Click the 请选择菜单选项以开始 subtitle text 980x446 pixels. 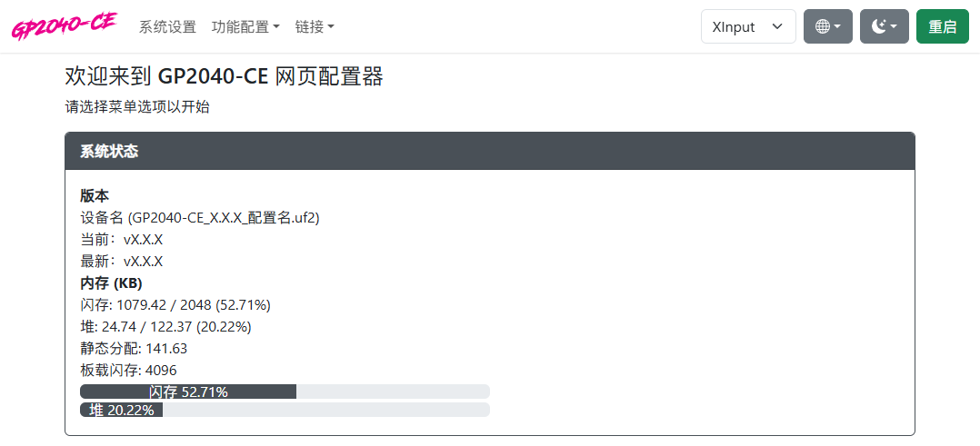click(x=137, y=106)
